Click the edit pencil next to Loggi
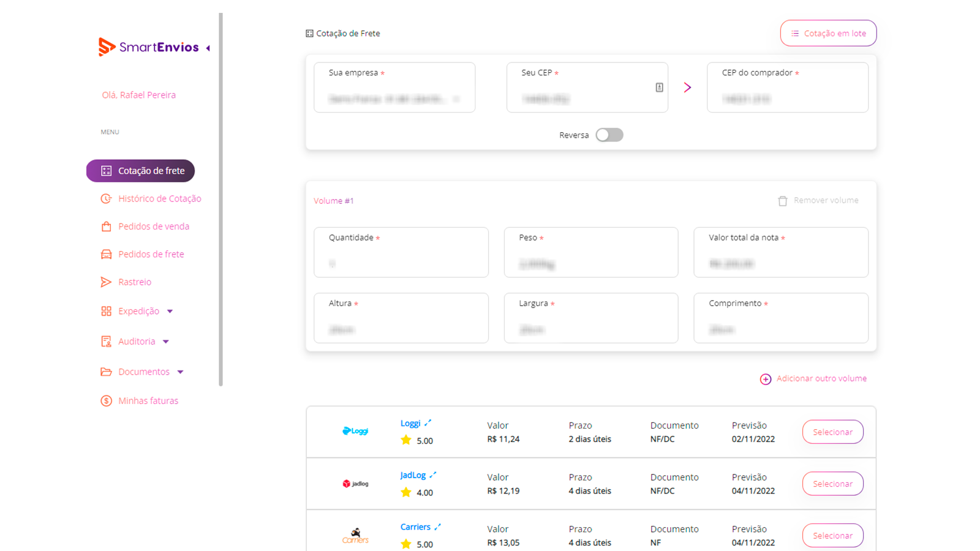The width and height of the screenshot is (980, 551). (428, 422)
